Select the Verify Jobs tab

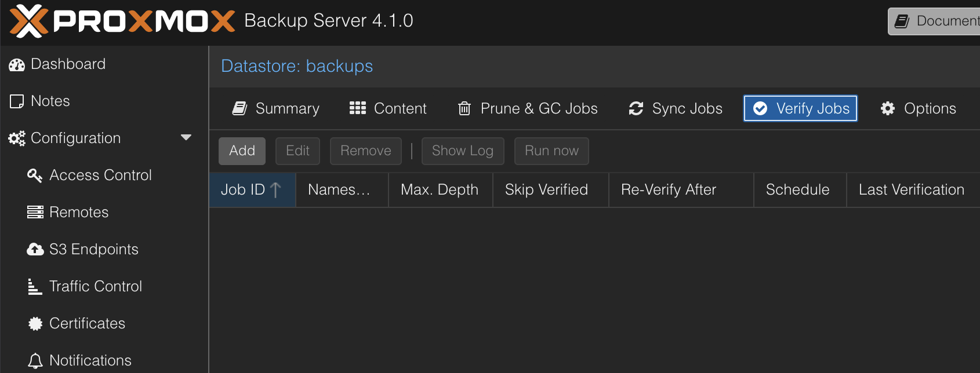(x=801, y=108)
